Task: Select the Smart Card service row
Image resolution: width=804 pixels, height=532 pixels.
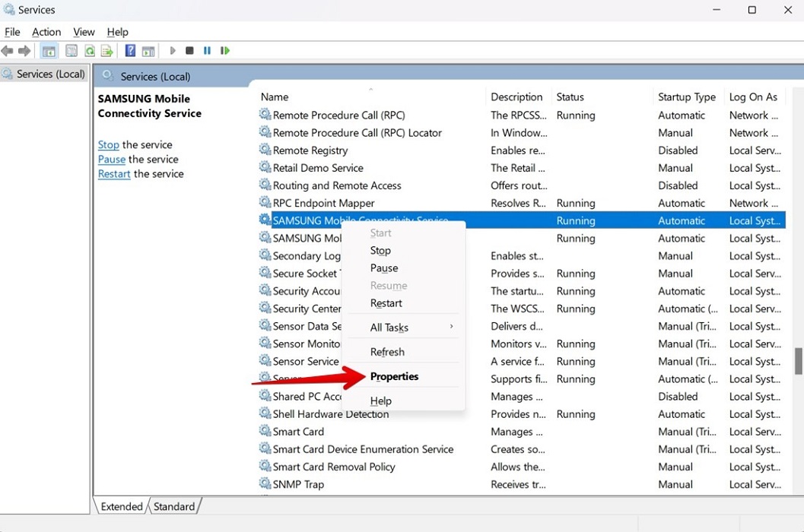Action: [298, 431]
